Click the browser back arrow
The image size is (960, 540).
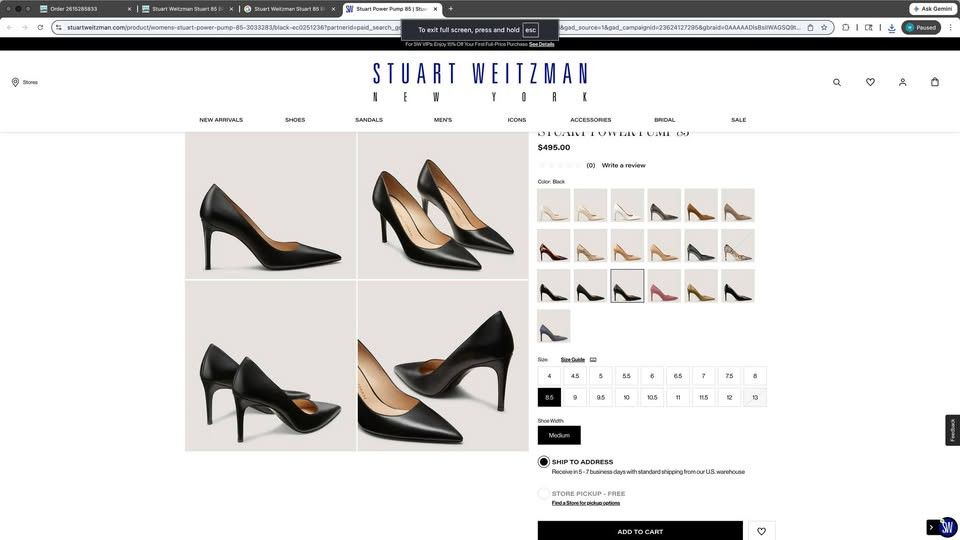(9, 28)
